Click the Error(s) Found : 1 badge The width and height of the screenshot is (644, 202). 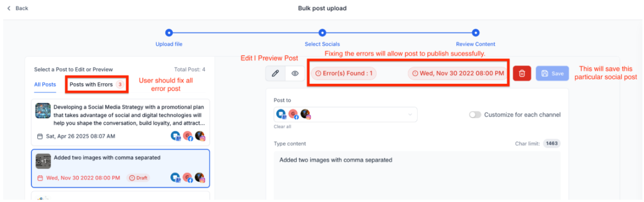click(x=343, y=73)
